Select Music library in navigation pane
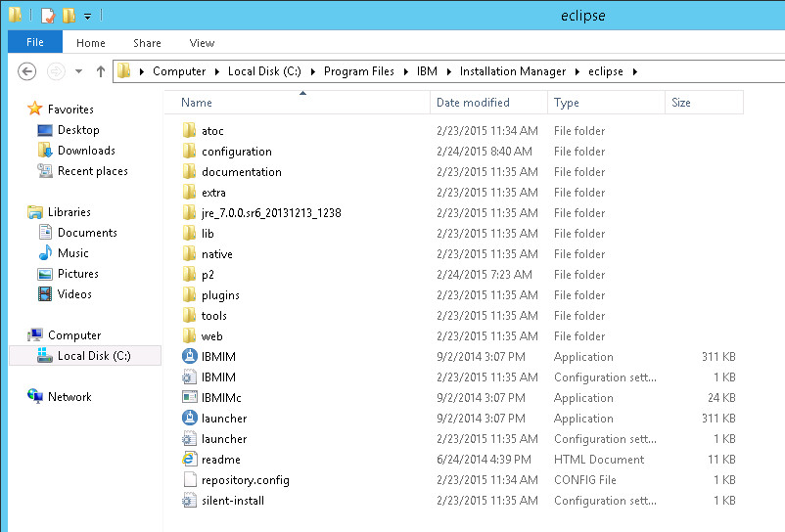 click(x=72, y=253)
